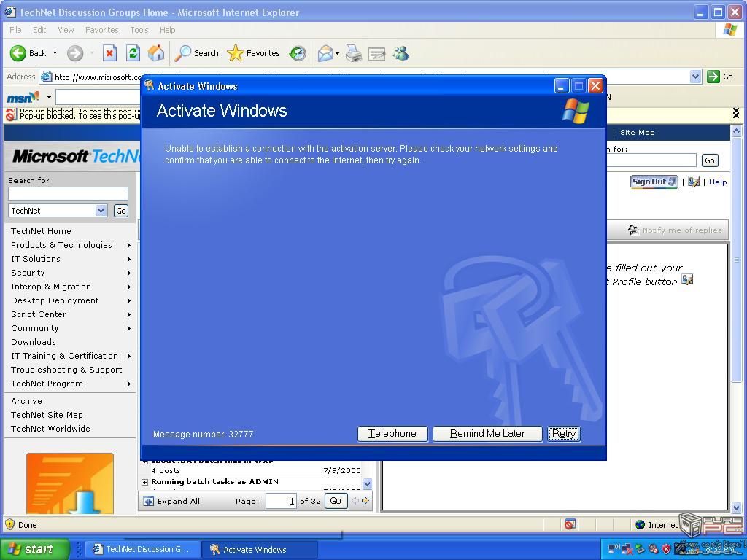Viewport: 747px width, 560px height.
Task: Click the pop-up blocked information bar icon
Action: pyautogui.click(x=10, y=114)
